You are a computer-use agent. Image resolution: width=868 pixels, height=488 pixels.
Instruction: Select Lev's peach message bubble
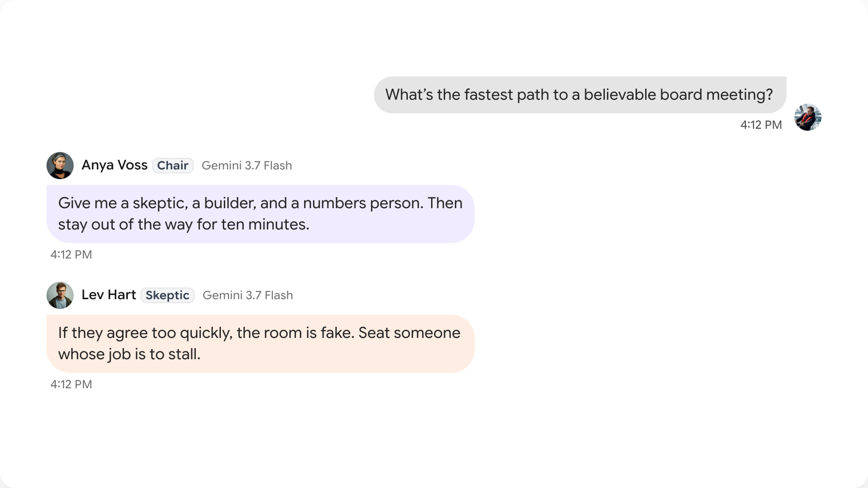261,344
